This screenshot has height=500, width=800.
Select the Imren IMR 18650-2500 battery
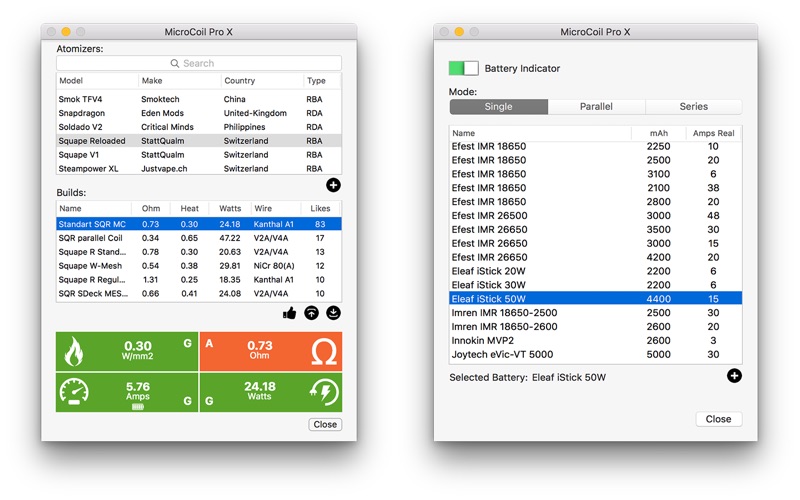click(x=595, y=313)
